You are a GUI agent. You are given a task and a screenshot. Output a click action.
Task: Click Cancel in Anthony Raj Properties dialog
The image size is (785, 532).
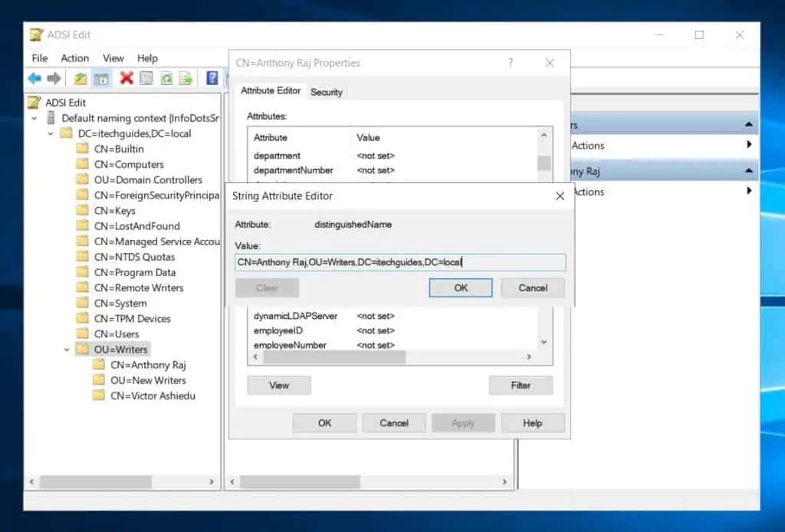click(394, 423)
